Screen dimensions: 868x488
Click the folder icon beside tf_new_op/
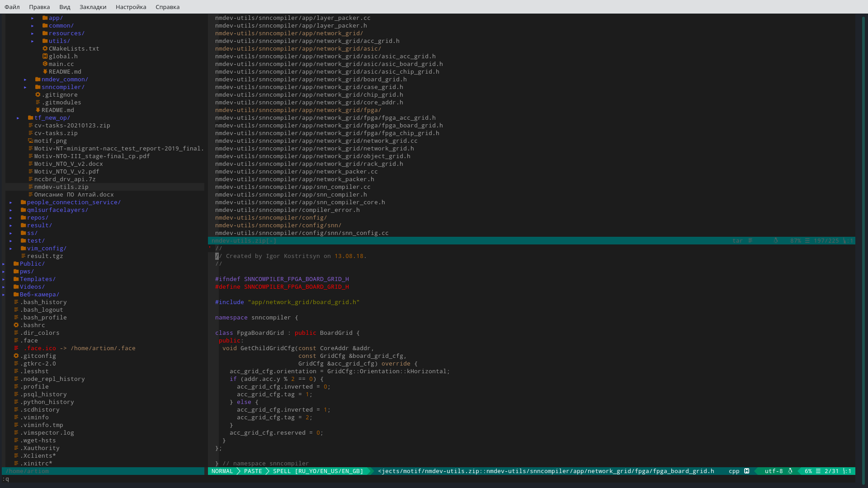tap(31, 118)
